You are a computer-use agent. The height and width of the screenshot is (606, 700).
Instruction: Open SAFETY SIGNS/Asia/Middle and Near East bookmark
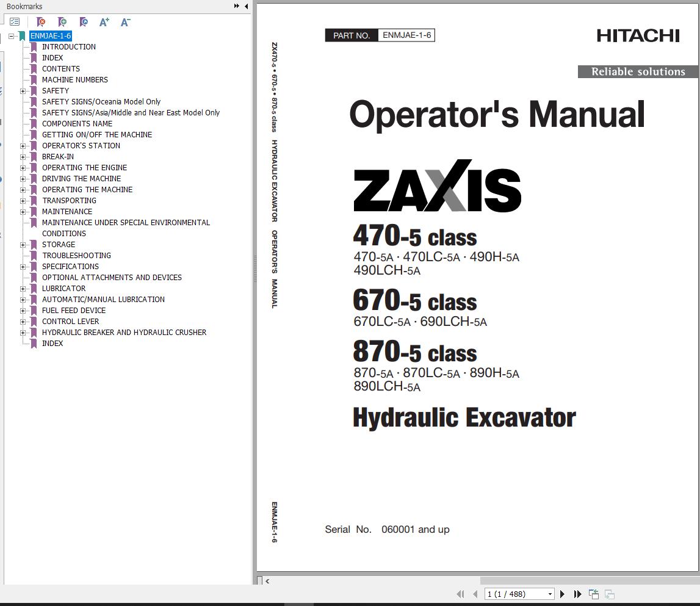click(x=131, y=113)
